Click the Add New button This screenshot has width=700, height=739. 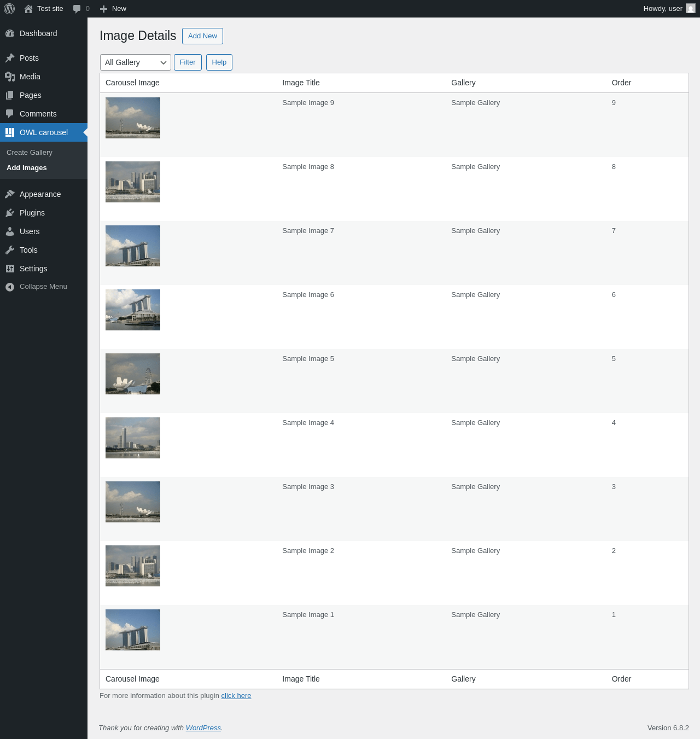pos(202,36)
